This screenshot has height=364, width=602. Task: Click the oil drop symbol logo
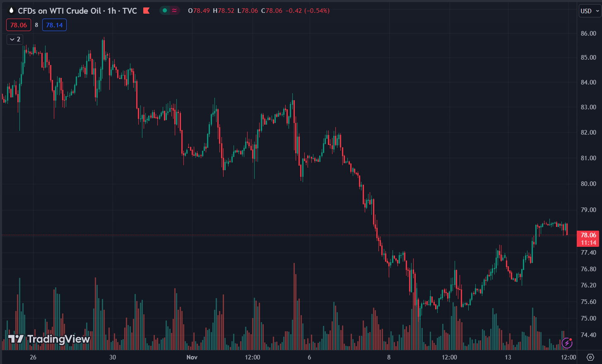11,11
